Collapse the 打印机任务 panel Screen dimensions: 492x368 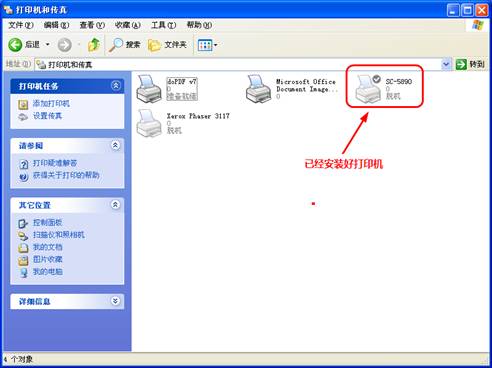116,86
